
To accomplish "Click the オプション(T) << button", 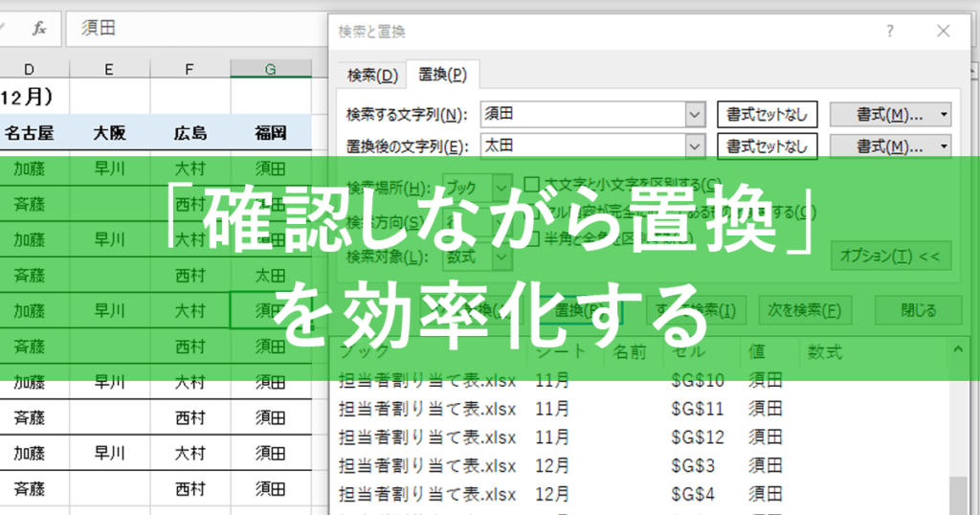I will pyautogui.click(x=891, y=257).
